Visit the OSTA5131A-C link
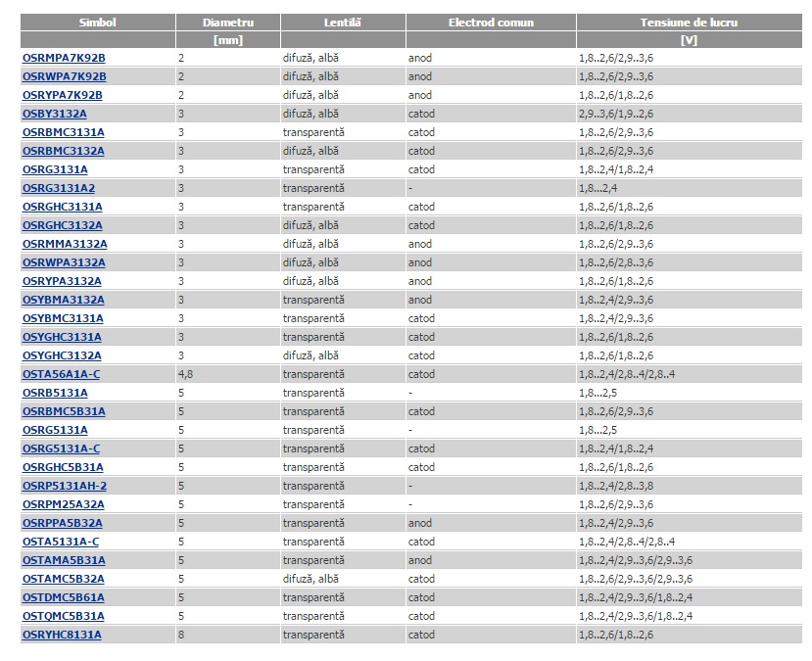812x661 pixels. point(61,542)
